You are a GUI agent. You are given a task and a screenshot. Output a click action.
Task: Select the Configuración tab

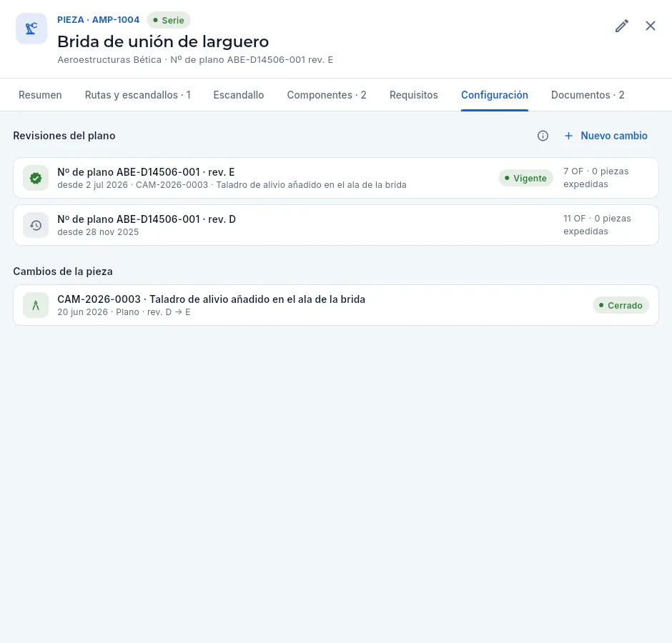[x=495, y=95]
